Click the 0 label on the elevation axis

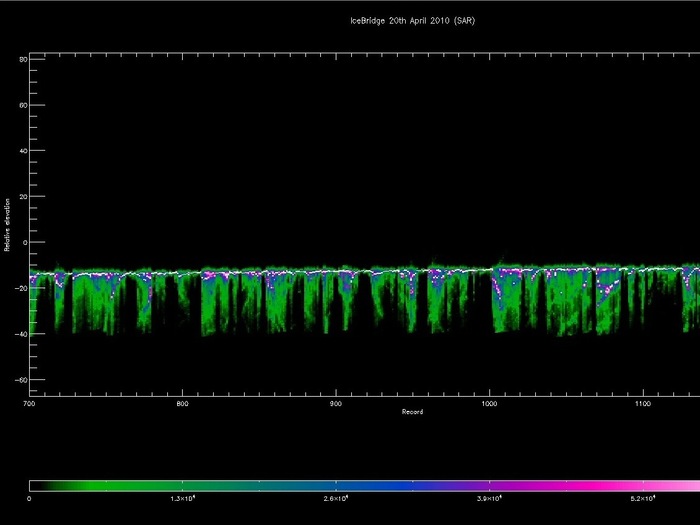pos(24,242)
